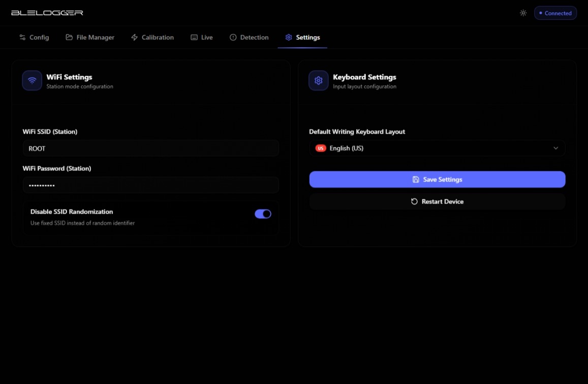Screen dimensions: 588x384
Task: Click the floppy disk save icon
Action: point(416,180)
